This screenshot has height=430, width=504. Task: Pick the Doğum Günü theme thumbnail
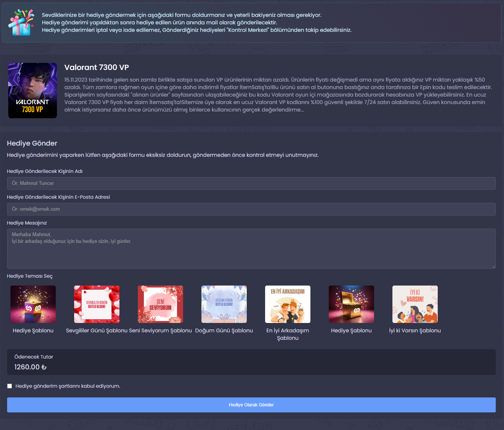coord(224,304)
